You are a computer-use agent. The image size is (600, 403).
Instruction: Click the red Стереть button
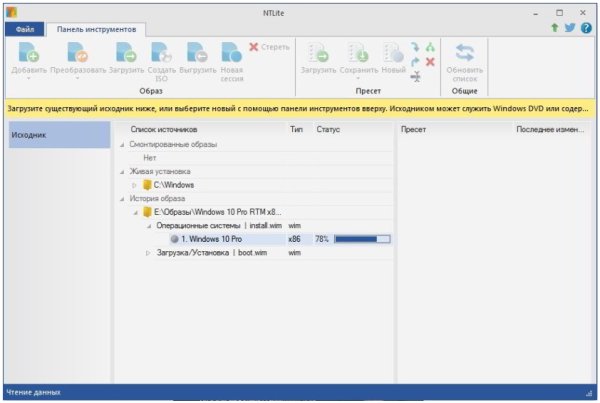click(269, 47)
